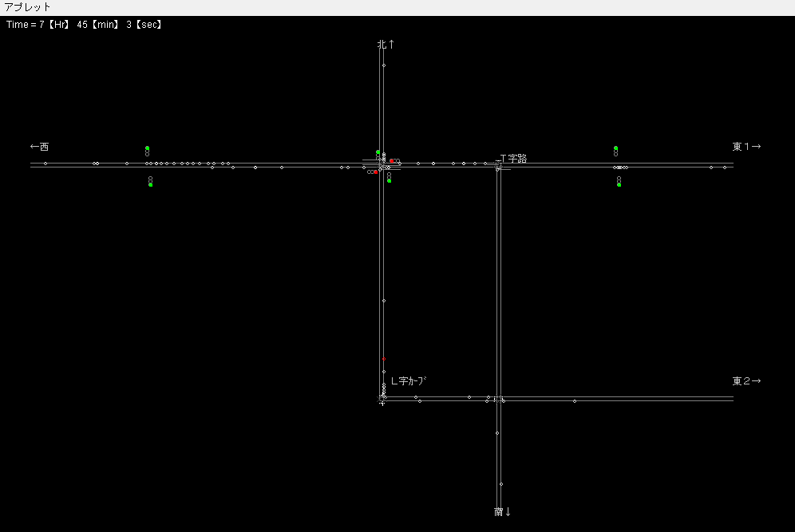795x532 pixels.
Task: Select the lowest vehicle on the 南 road
Action: pos(501,484)
